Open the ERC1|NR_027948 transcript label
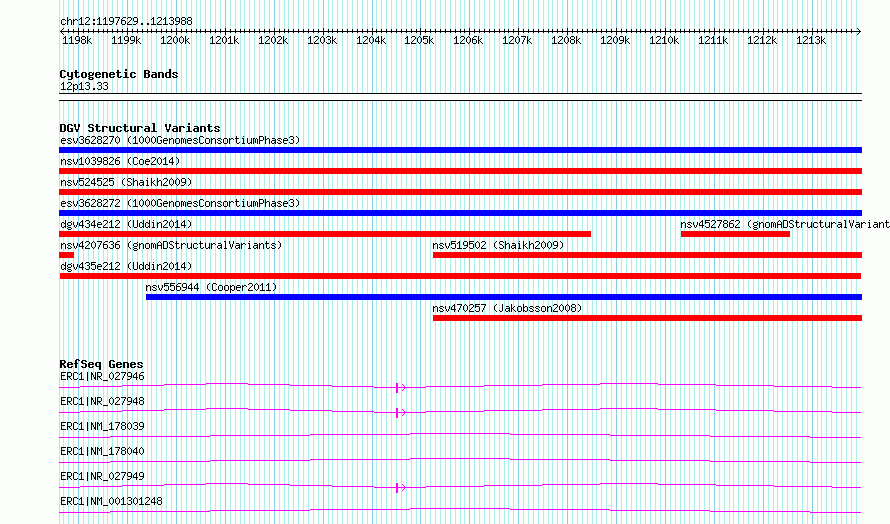Image resolution: width=890 pixels, height=524 pixels. (x=102, y=401)
